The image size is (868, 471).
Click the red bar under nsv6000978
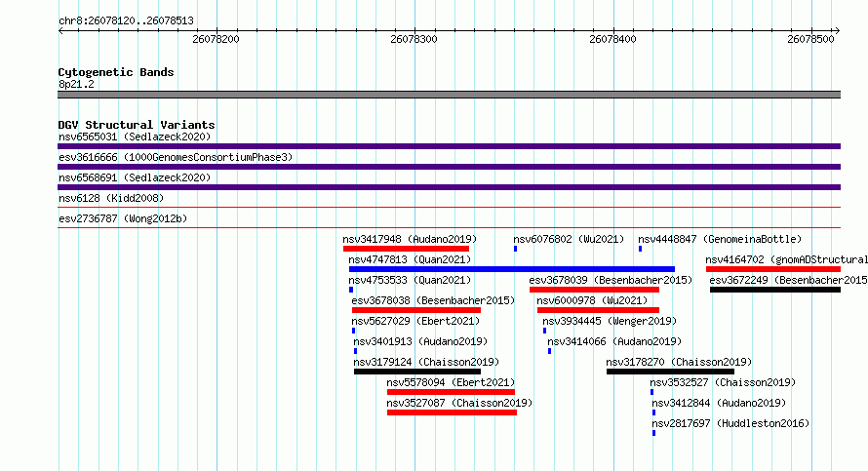pyautogui.click(x=599, y=310)
